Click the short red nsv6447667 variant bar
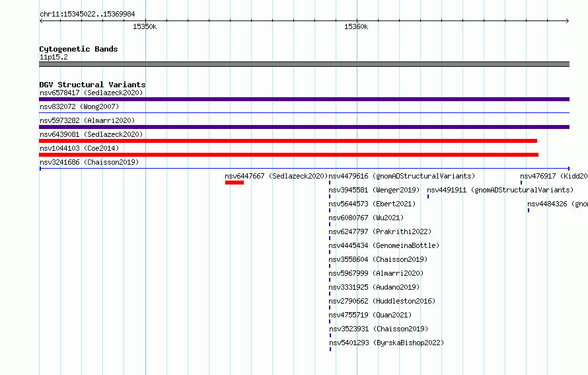This screenshot has height=375, width=588. tap(235, 183)
